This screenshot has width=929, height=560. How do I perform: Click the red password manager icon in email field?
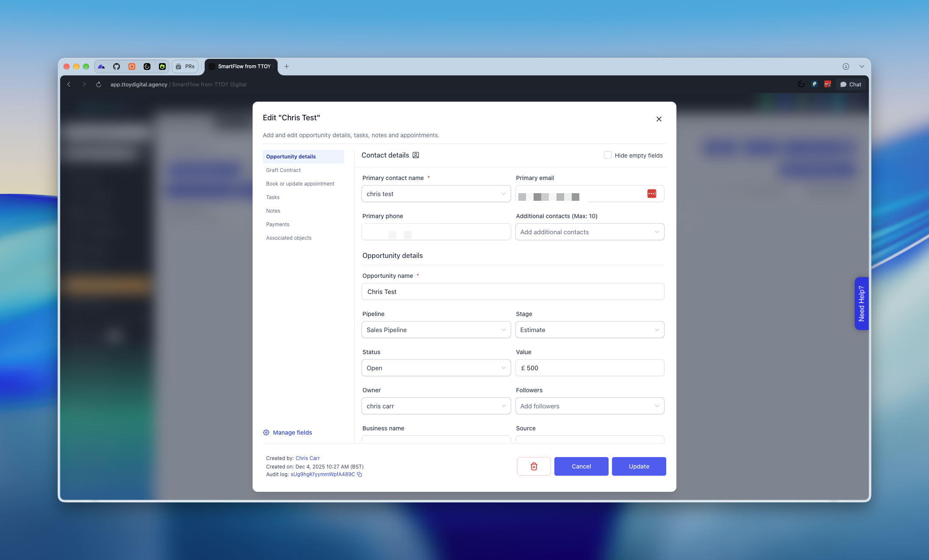point(652,194)
